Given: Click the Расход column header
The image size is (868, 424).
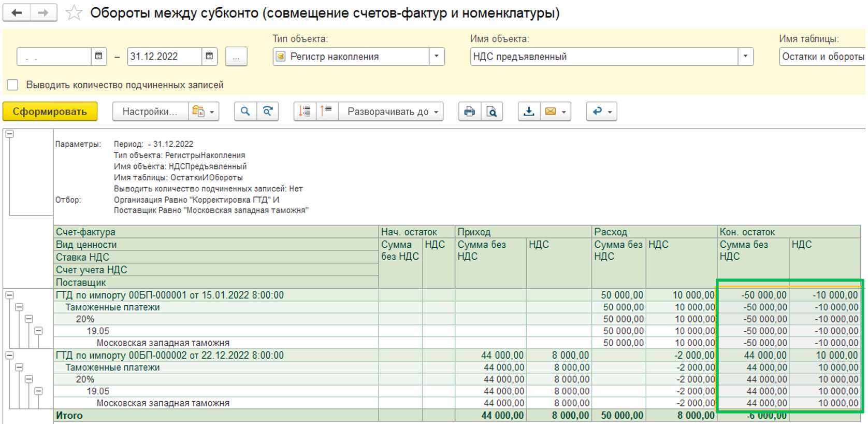Looking at the screenshot, I should tap(655, 232).
